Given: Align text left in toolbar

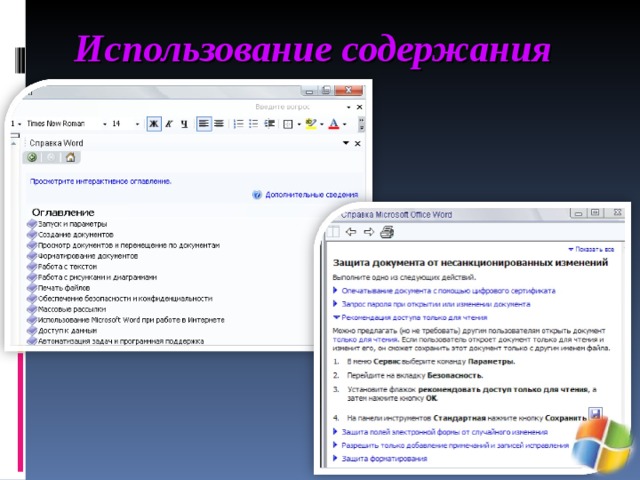Looking at the screenshot, I should pyautogui.click(x=204, y=123).
